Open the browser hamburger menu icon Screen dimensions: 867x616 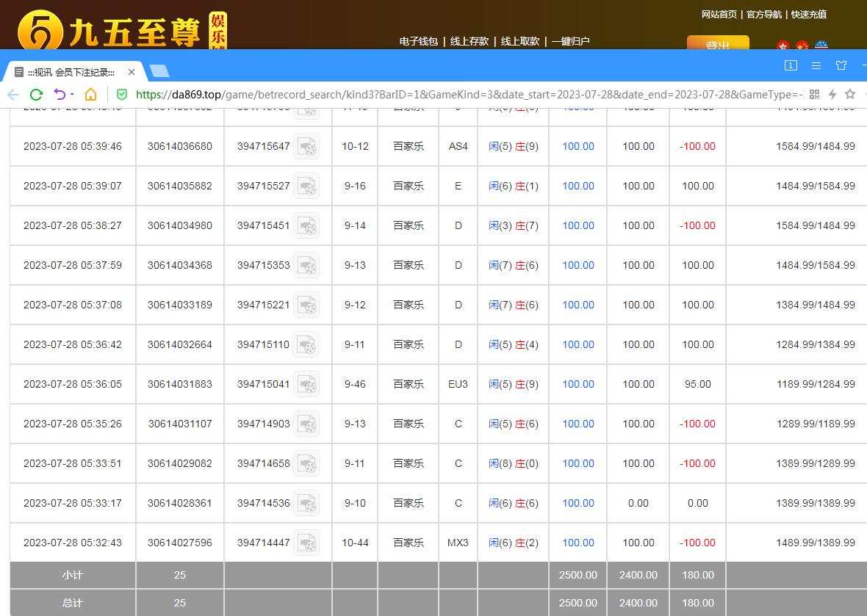pyautogui.click(x=816, y=66)
